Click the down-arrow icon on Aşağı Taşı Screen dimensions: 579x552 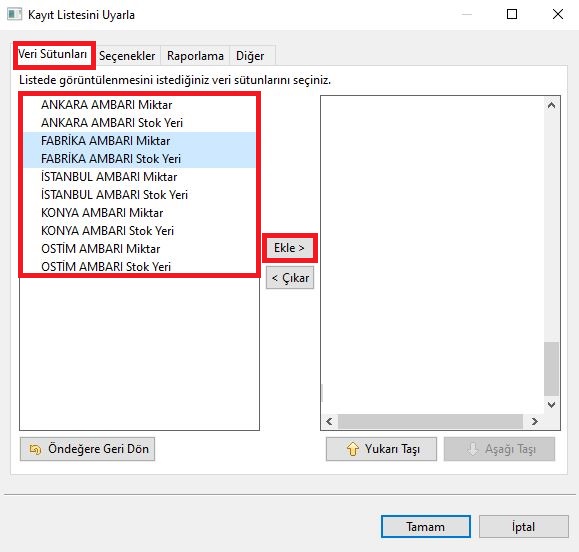pyautogui.click(x=472, y=449)
